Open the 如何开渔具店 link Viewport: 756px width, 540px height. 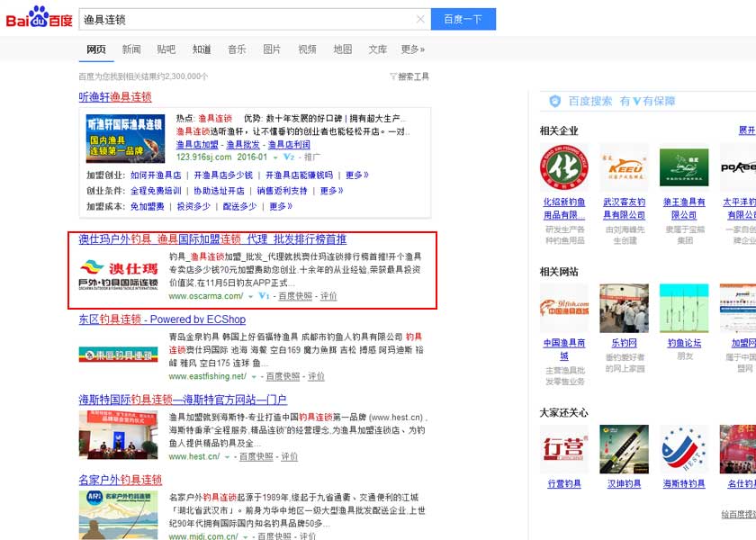(156, 175)
